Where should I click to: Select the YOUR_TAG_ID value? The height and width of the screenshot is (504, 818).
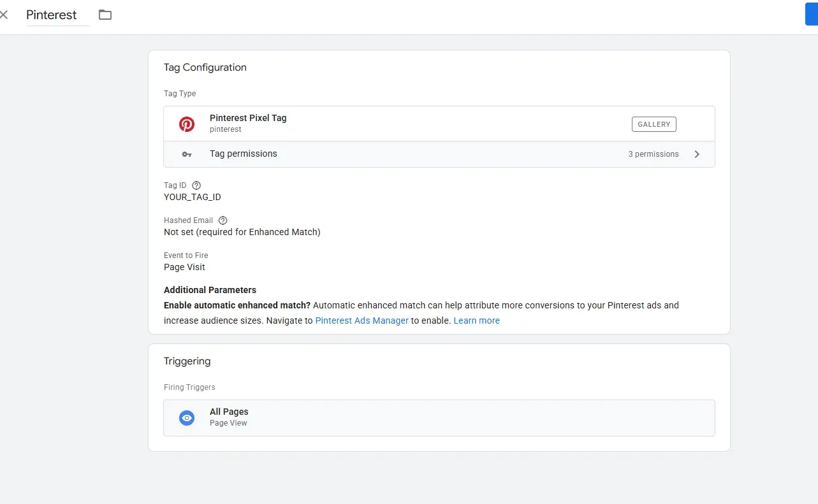coord(193,197)
